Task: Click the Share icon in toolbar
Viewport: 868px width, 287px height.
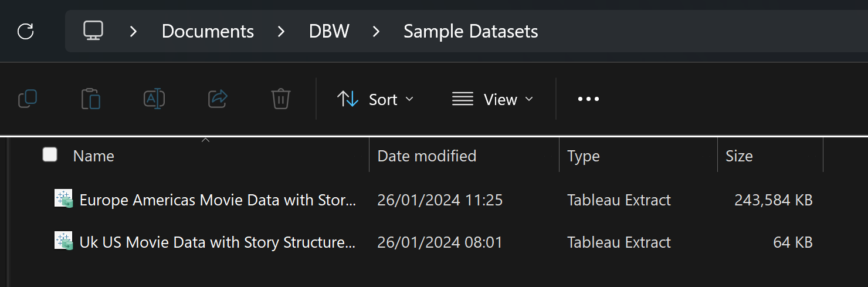Action: 218,99
